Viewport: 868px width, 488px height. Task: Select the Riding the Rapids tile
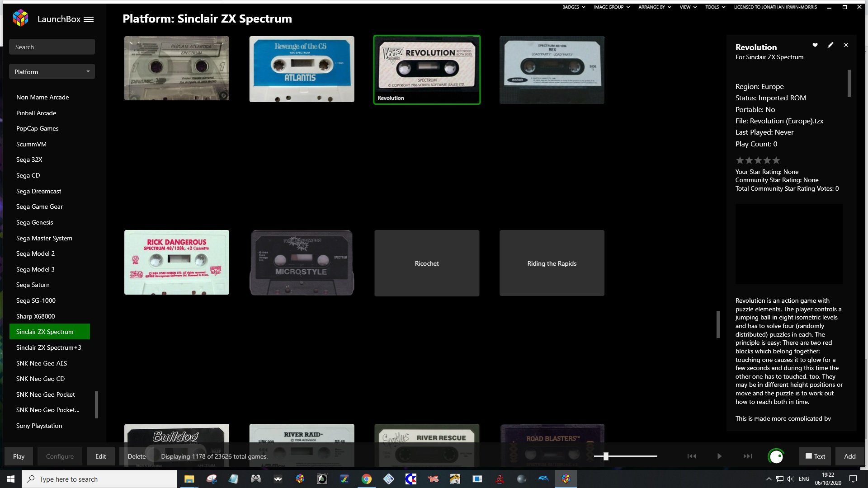[552, 263]
